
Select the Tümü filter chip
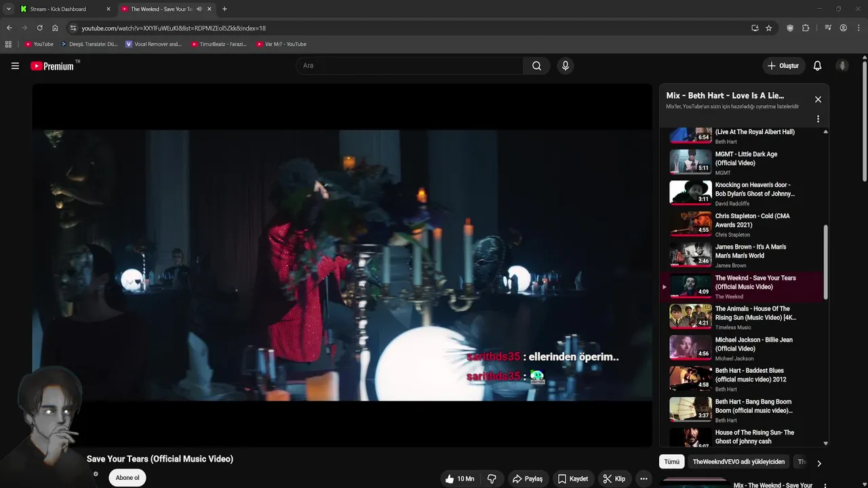pos(671,462)
